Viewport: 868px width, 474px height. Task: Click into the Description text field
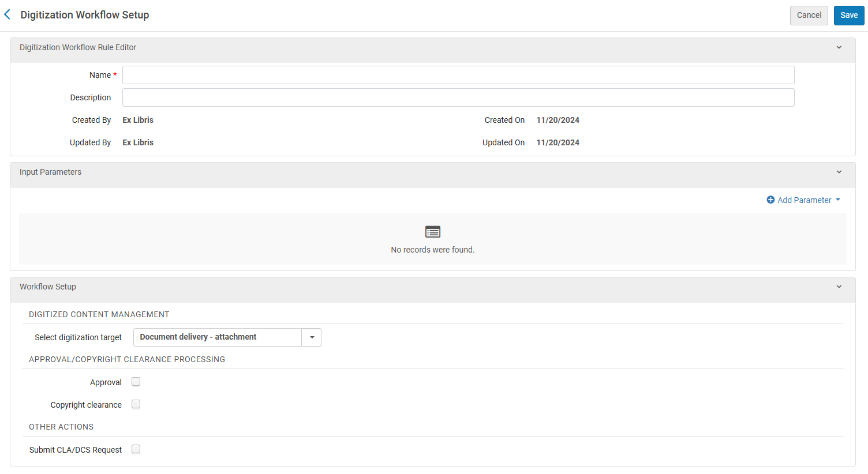(x=458, y=97)
